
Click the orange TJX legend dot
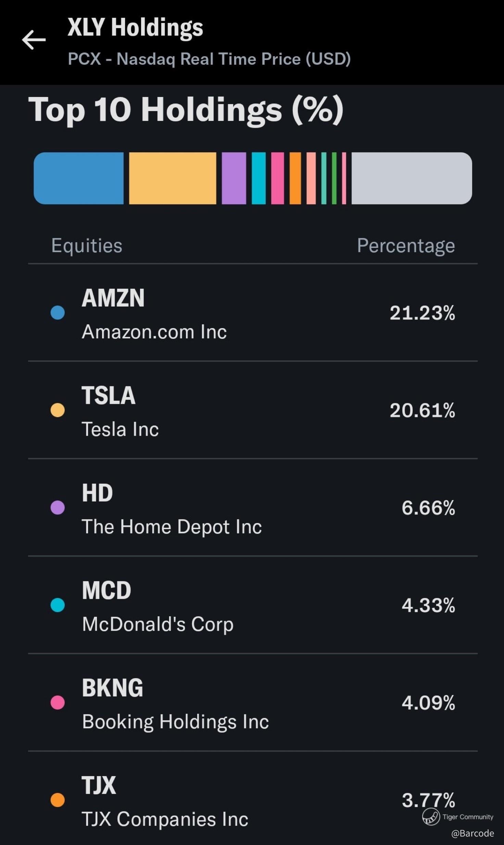coord(58,800)
